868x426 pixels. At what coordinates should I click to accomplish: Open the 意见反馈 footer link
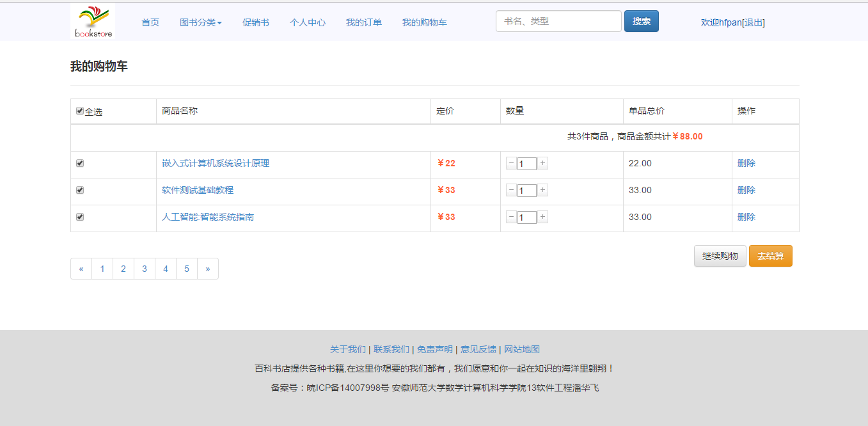pyautogui.click(x=478, y=349)
